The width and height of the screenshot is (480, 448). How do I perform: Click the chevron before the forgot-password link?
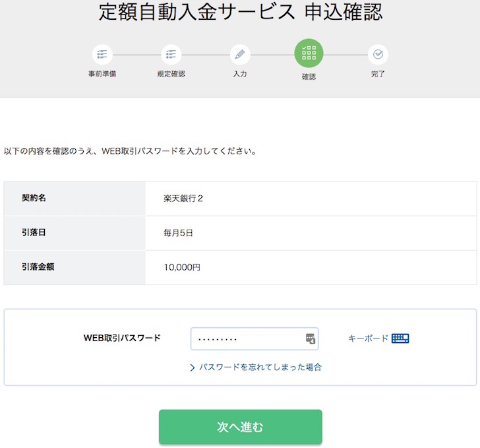tap(193, 368)
